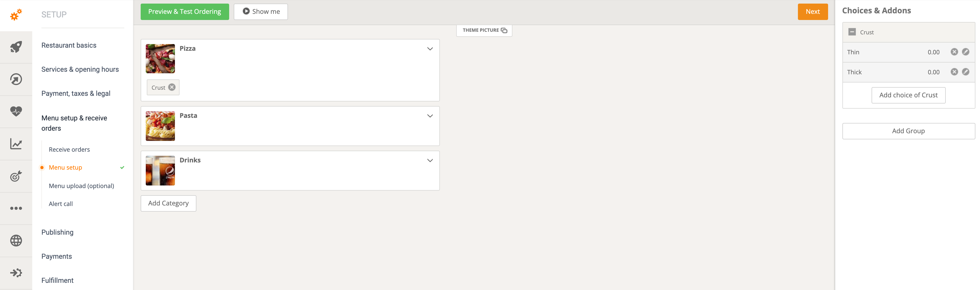Expand the Pasta category chevron

(429, 116)
